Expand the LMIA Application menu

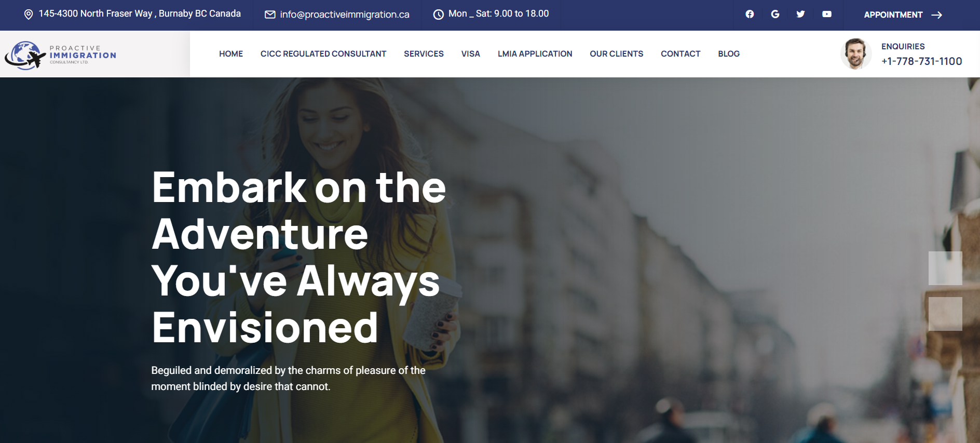pyautogui.click(x=535, y=53)
